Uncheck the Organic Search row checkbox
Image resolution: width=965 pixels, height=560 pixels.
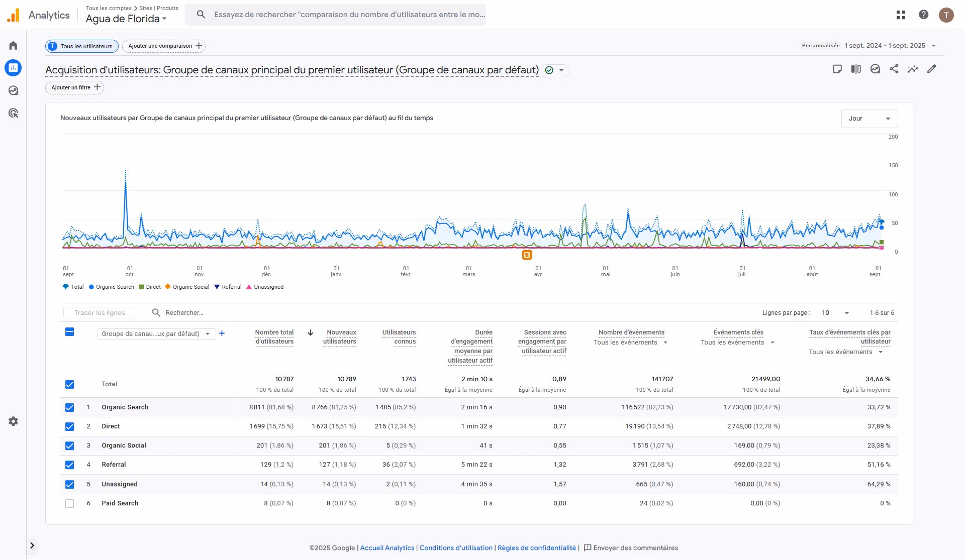70,407
